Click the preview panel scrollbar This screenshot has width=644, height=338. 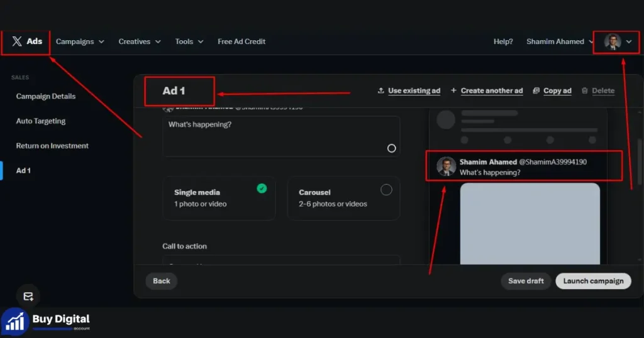[639, 162]
